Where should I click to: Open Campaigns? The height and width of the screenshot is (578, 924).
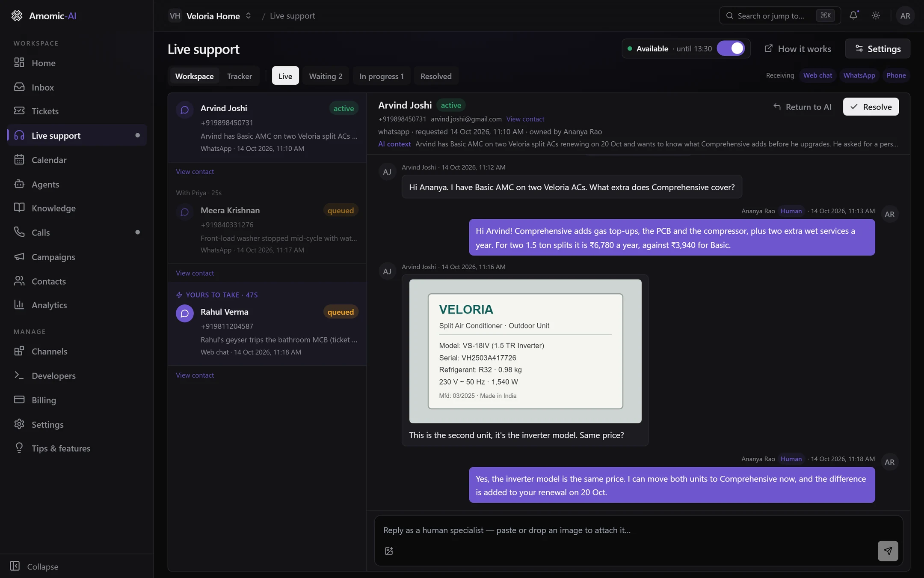(x=77, y=257)
